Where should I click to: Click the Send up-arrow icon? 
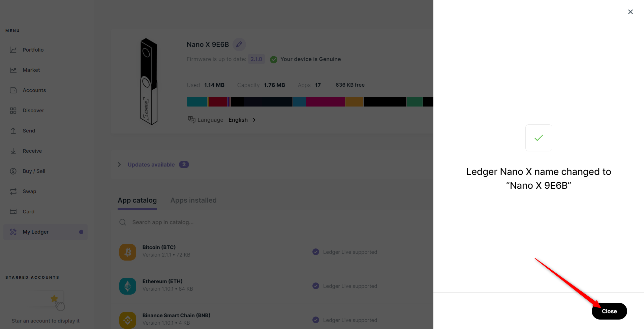[x=13, y=131]
